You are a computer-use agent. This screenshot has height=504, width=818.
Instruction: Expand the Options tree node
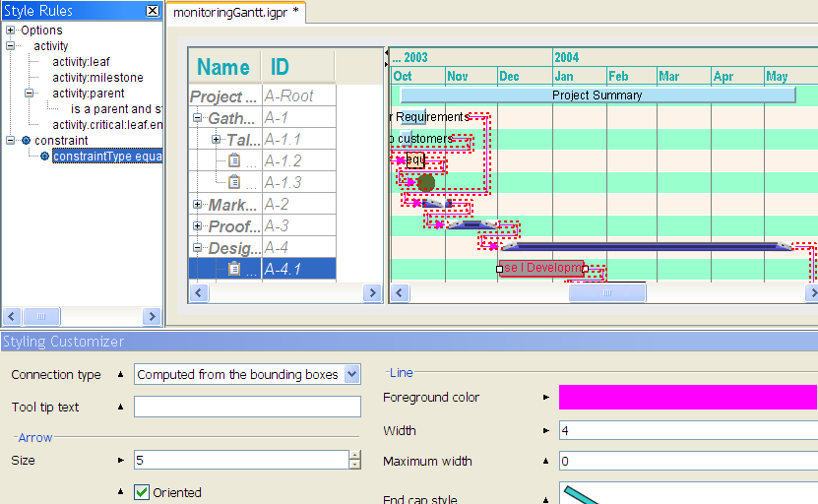11,31
